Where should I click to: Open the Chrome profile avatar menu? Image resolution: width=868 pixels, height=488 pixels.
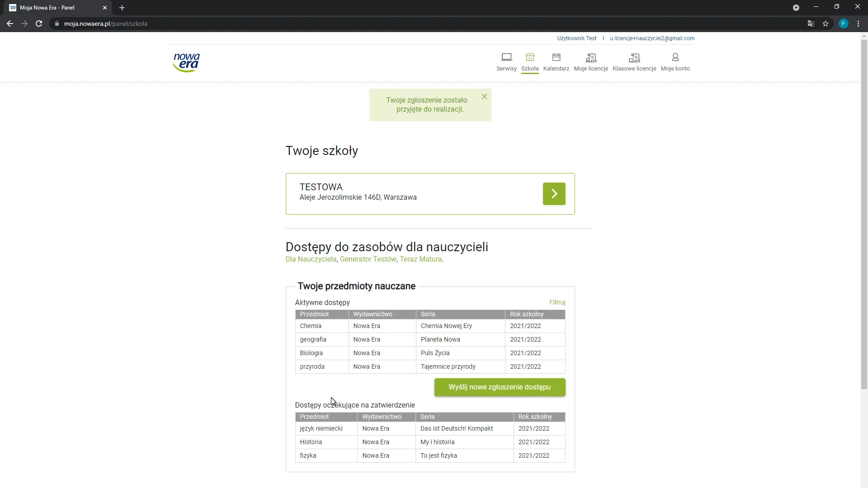pos(843,23)
